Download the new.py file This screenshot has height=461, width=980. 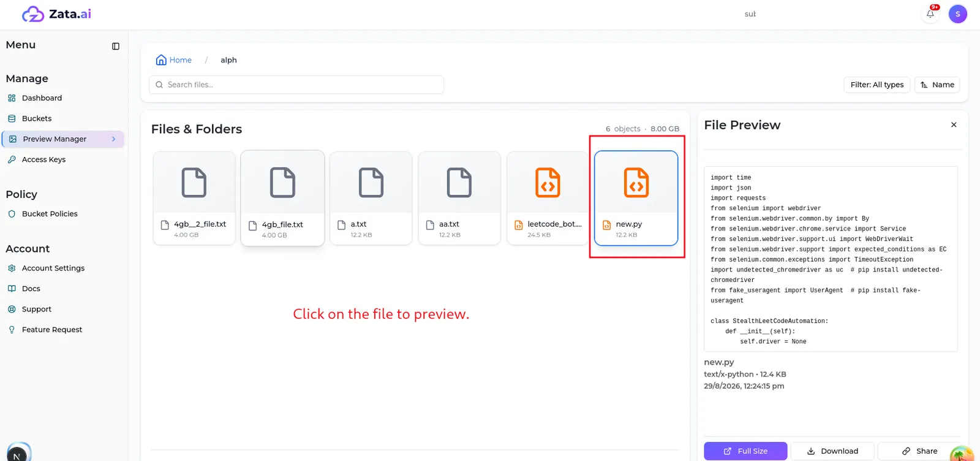[832, 451]
